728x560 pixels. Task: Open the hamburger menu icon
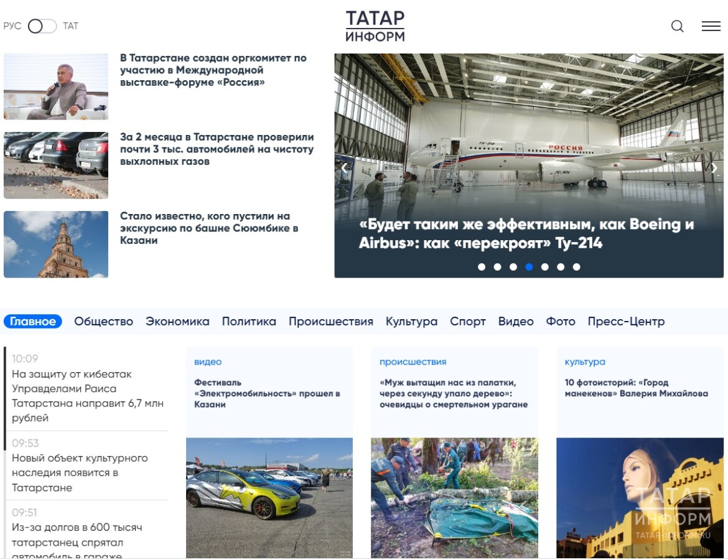[x=711, y=26]
